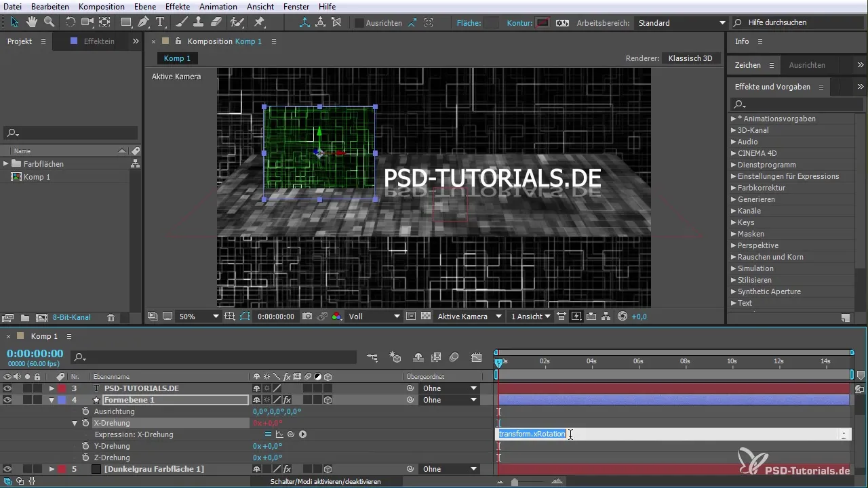Click the Kontur stroke color swatch
The height and width of the screenshot is (488, 868).
(542, 23)
